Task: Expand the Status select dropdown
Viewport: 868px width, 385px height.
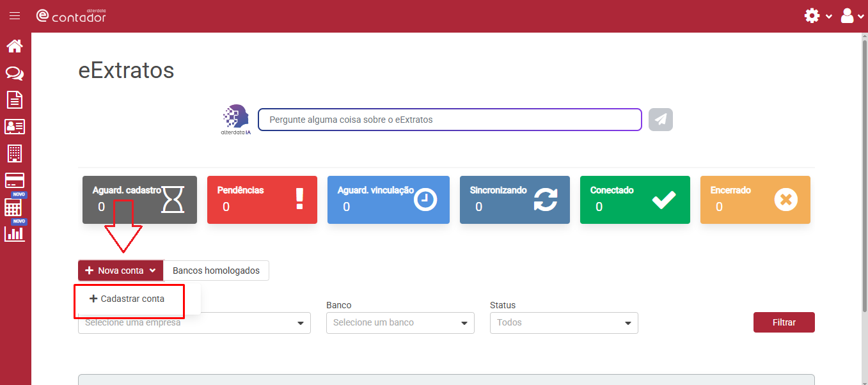Action: (x=564, y=323)
